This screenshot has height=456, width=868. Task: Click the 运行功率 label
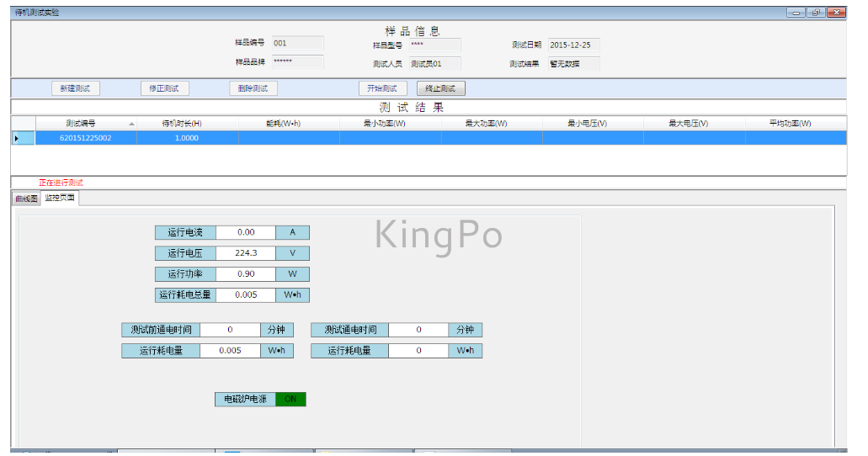click(x=185, y=274)
